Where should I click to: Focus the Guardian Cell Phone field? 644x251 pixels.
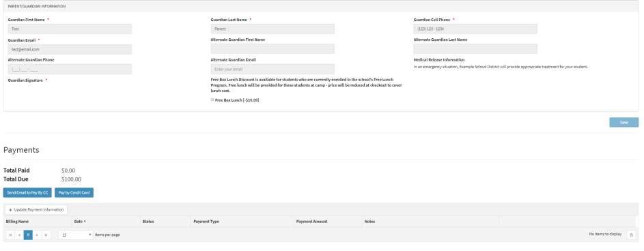coord(475,29)
